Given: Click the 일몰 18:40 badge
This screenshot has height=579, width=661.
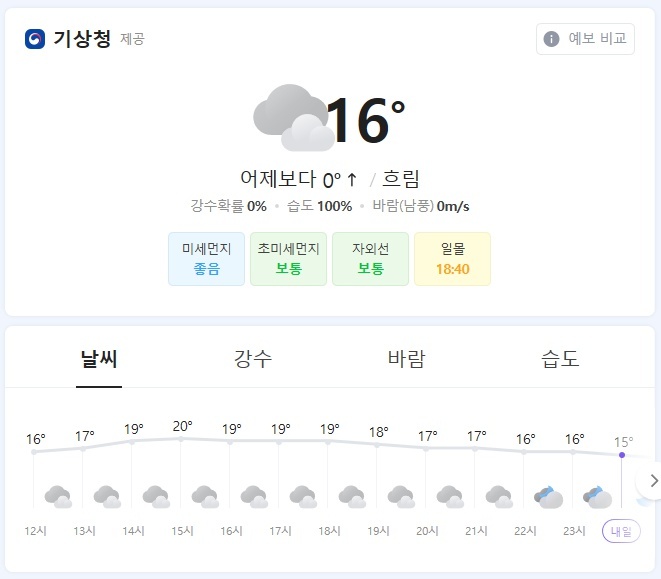Looking at the screenshot, I should coord(452,259).
